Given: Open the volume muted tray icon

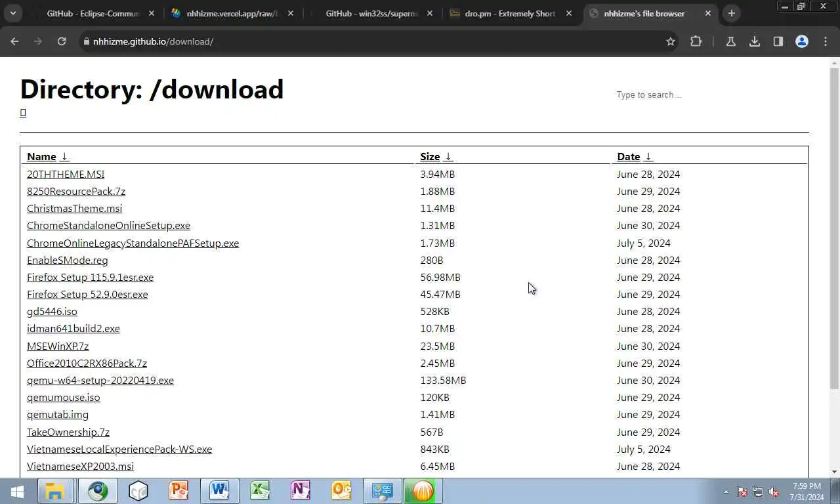Looking at the screenshot, I should pos(774,492).
